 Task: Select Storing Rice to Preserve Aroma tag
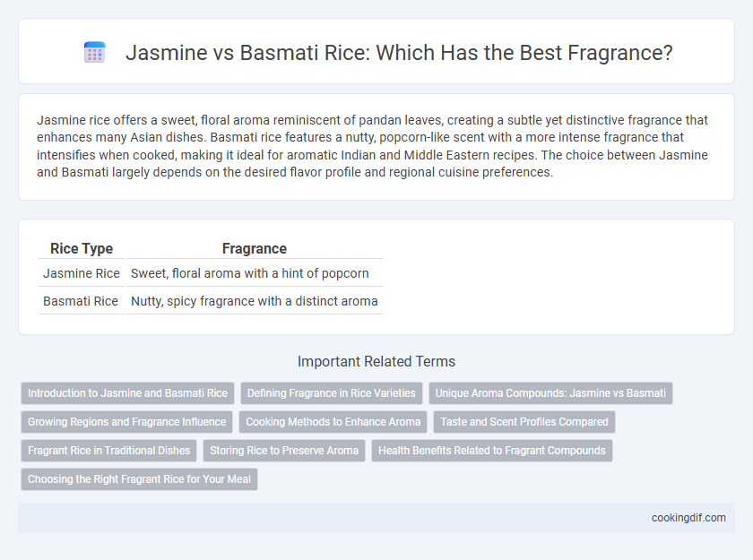click(284, 451)
